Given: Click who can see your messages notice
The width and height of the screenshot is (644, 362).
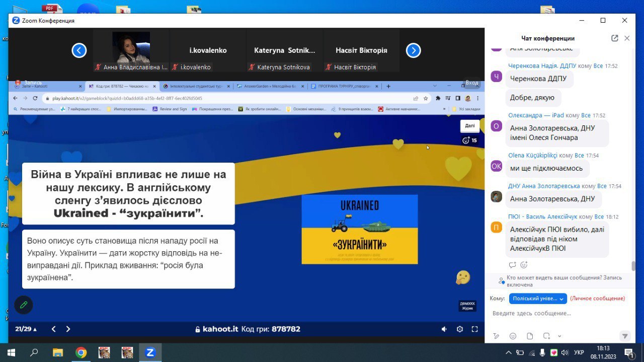Looking at the screenshot, I should point(559,281).
